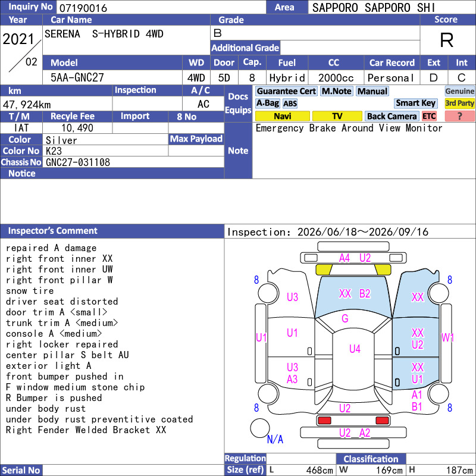Click the red ETC equipment badge
This screenshot has height=476, width=476.
(429, 116)
